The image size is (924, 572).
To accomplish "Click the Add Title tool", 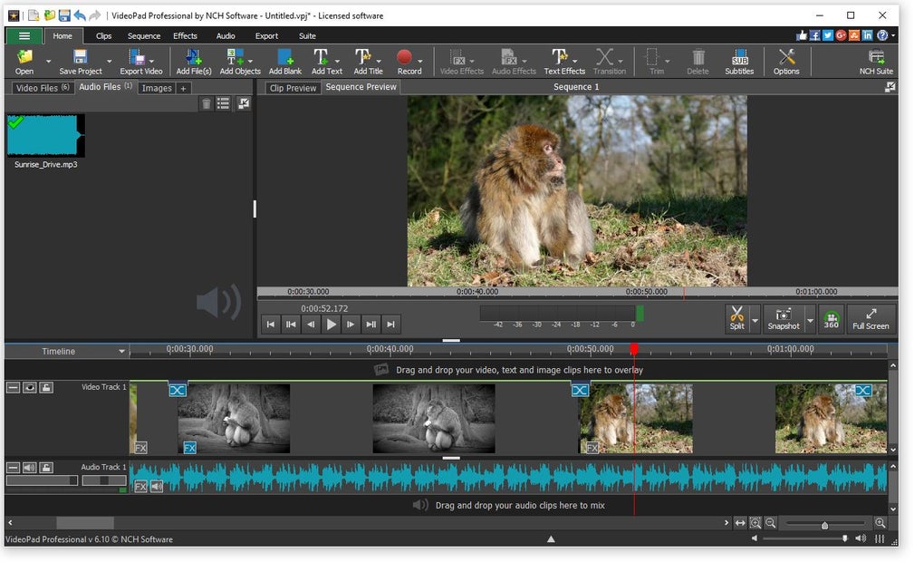I will pos(363,62).
